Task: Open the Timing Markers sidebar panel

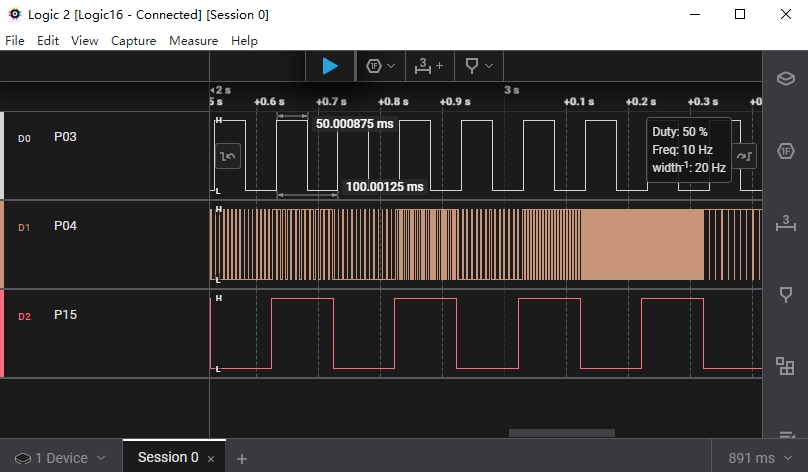Action: [785, 223]
